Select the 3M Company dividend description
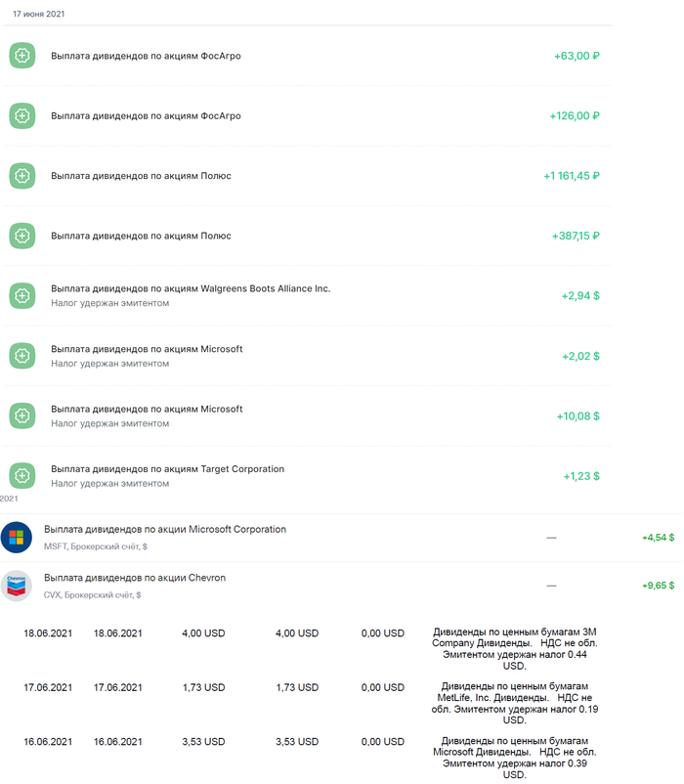The width and height of the screenshot is (684, 784). pyautogui.click(x=514, y=649)
